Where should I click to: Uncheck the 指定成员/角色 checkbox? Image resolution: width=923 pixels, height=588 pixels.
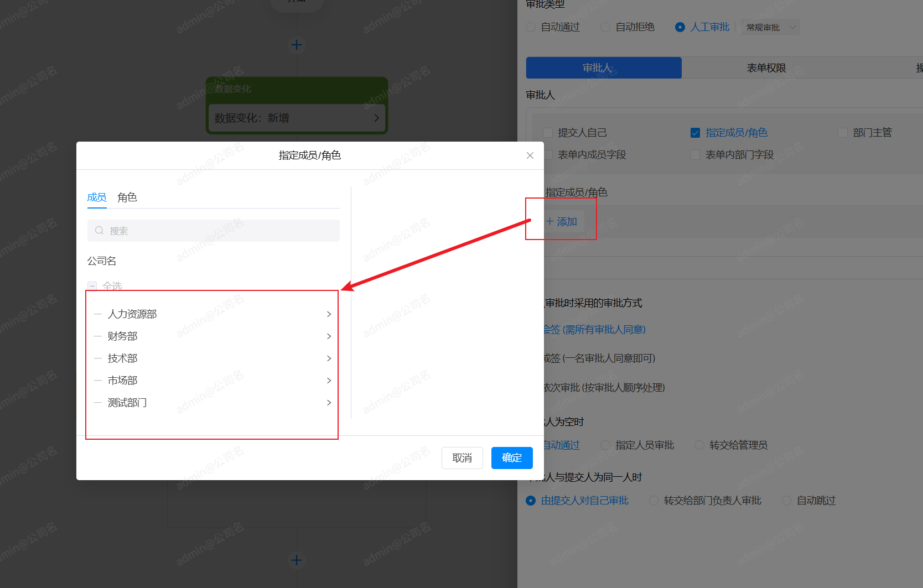695,133
